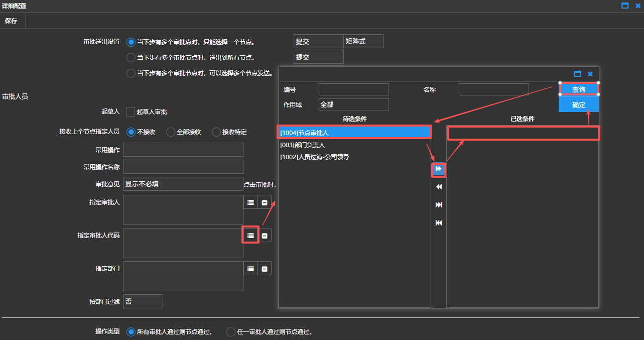Click the 确定 button
644x340 pixels.
click(578, 105)
